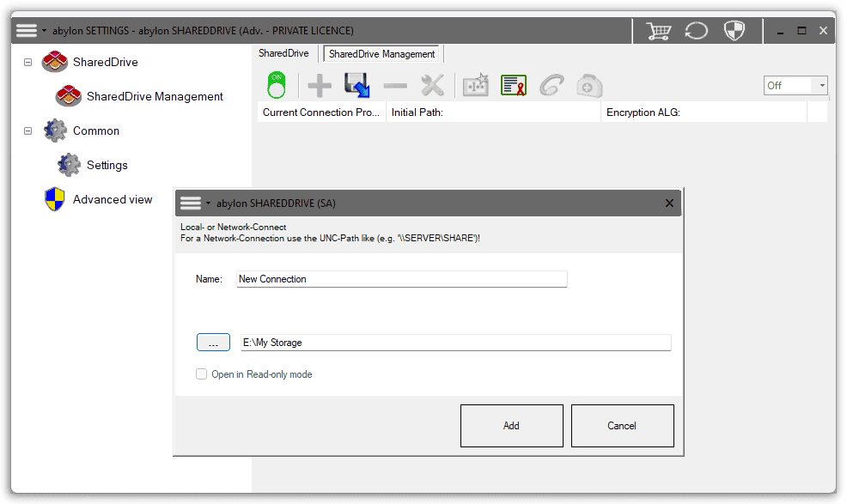
Task: Maximize the abylon SETTINGS window
Action: click(x=801, y=31)
